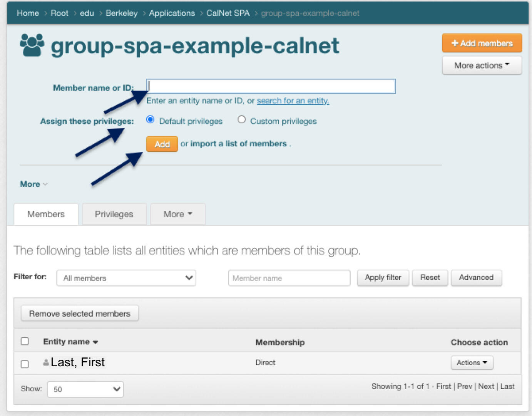The height and width of the screenshot is (416, 532).
Task: Open the Actions dropdown for Last, First
Action: 472,362
